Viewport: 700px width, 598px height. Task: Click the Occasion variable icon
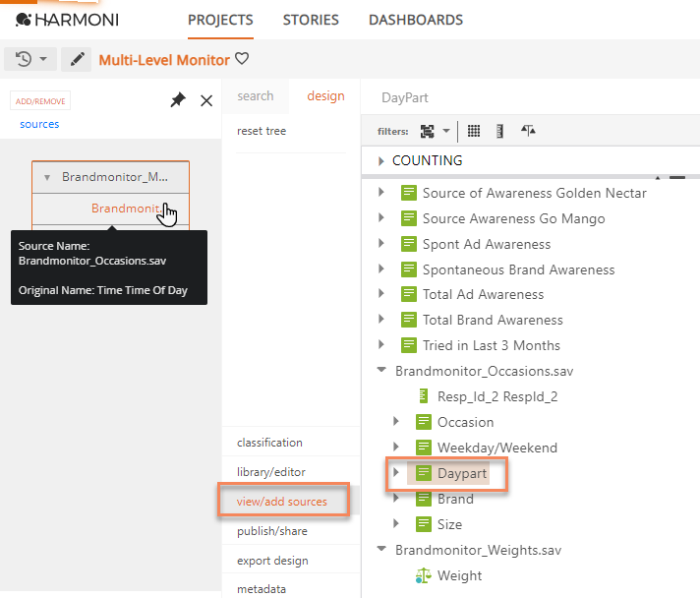(x=423, y=422)
